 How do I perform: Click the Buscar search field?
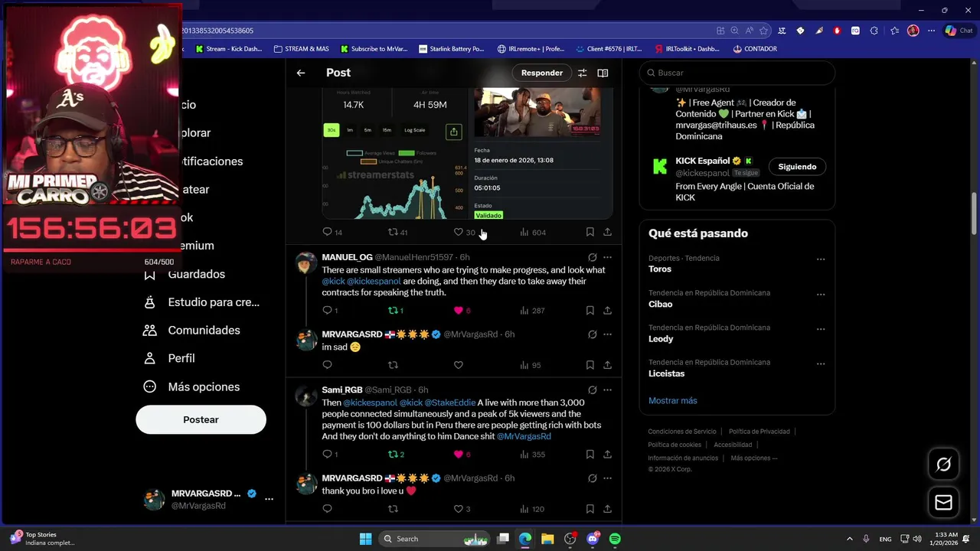[x=737, y=73]
